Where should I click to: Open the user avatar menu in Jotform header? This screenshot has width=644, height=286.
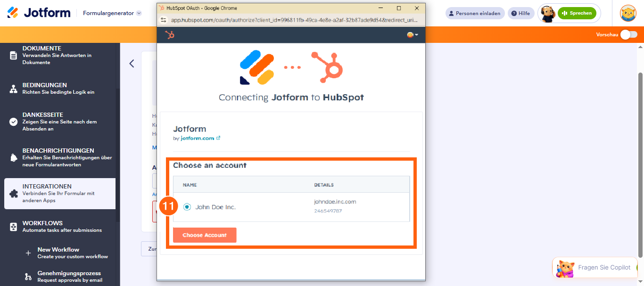[628, 13]
